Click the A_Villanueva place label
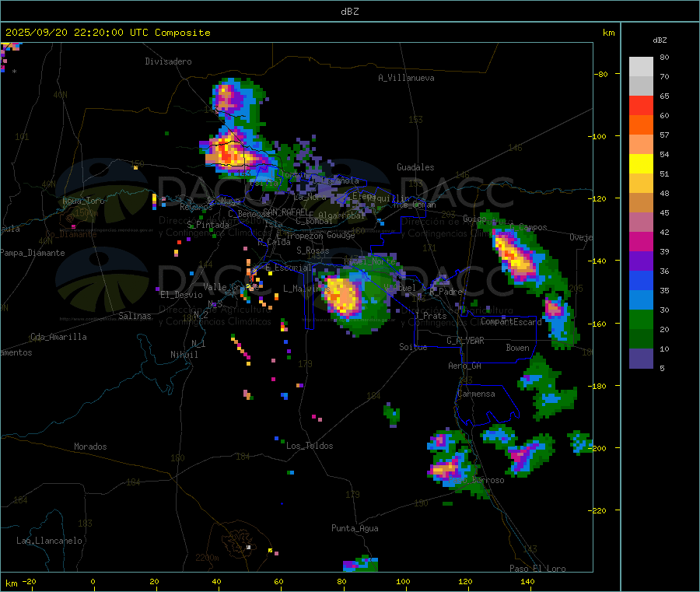Viewport: 700px width, 592px height. click(406, 78)
